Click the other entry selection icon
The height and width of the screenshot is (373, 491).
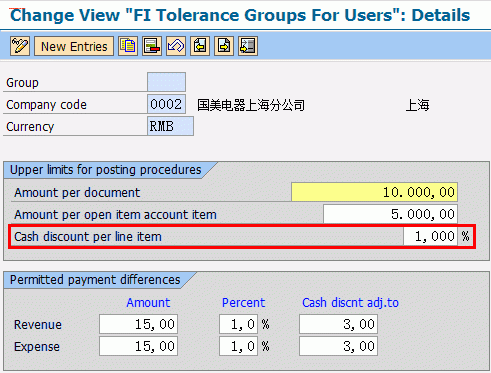pos(248,46)
